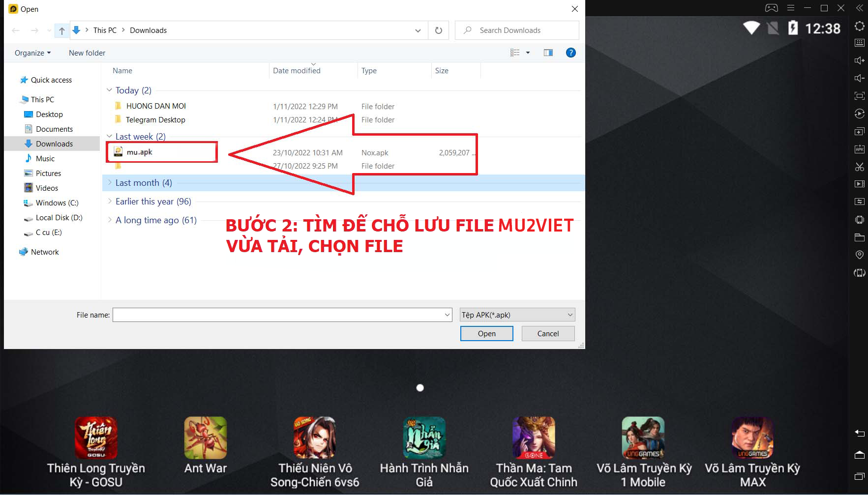868x495 pixels.
Task: Open Network in navigation pane
Action: 45,252
